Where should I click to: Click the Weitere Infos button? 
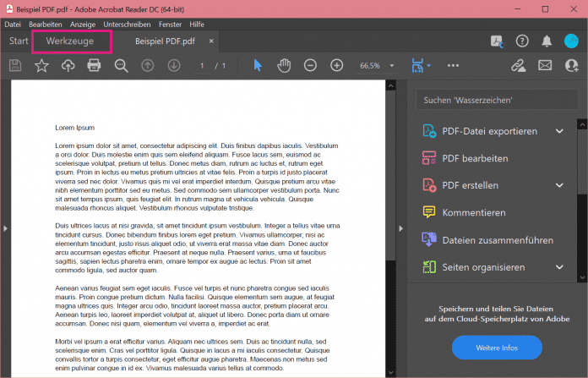click(x=497, y=347)
